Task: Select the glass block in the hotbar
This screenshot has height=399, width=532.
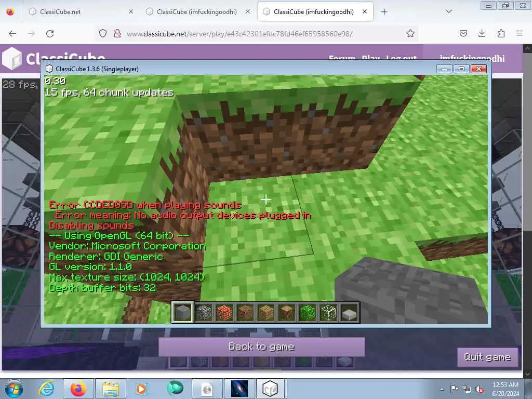Action: point(328,312)
